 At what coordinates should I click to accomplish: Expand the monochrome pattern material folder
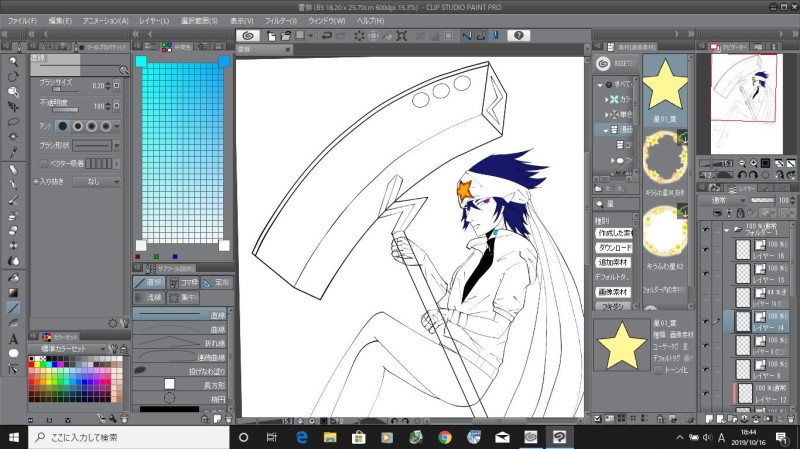[x=607, y=114]
